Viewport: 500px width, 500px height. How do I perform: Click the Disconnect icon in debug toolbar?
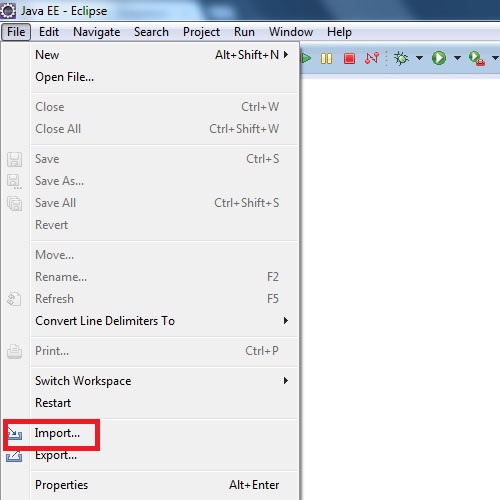[x=372, y=58]
